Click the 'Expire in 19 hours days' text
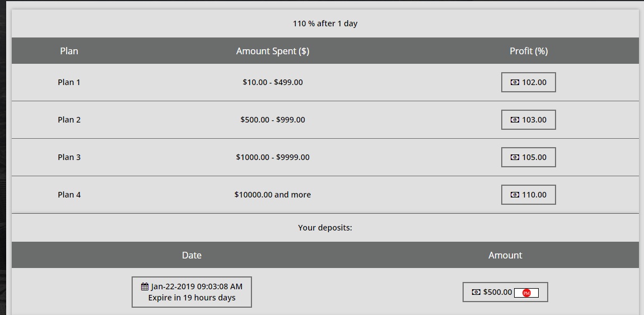This screenshot has height=315, width=644. pyautogui.click(x=192, y=298)
